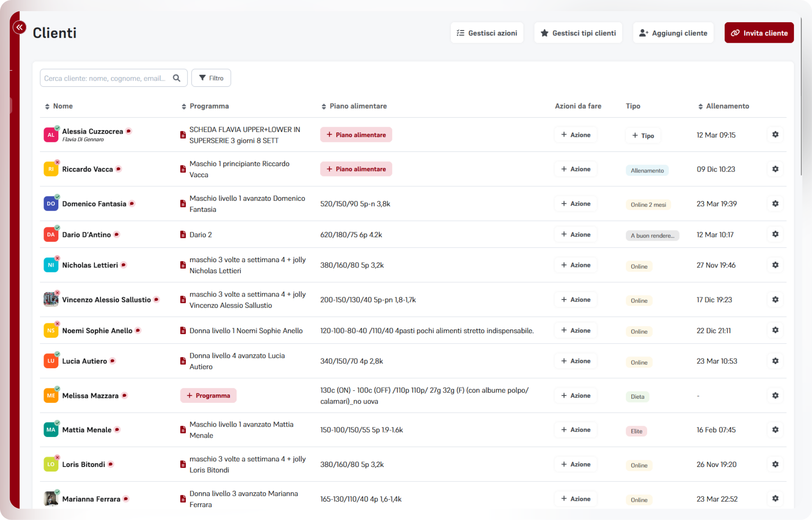Viewport: 812px width, 520px height.
Task: Open Gestisci azioni
Action: click(487, 33)
